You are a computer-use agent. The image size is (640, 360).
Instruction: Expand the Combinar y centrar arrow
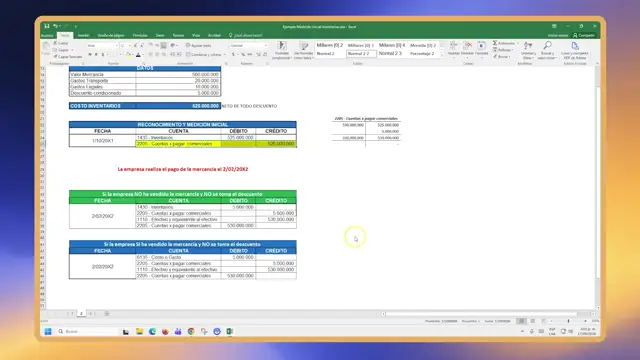225,54
